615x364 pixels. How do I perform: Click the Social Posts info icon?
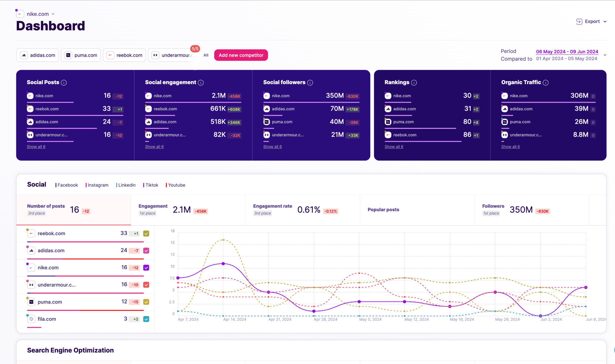tap(64, 83)
